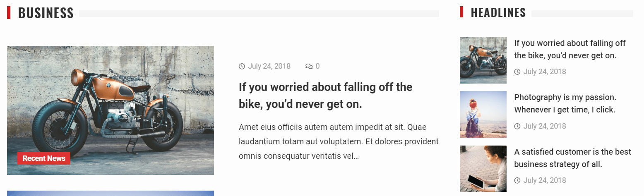Click the BUSINESS section heading
This screenshot has width=644, height=196.
[x=46, y=13]
